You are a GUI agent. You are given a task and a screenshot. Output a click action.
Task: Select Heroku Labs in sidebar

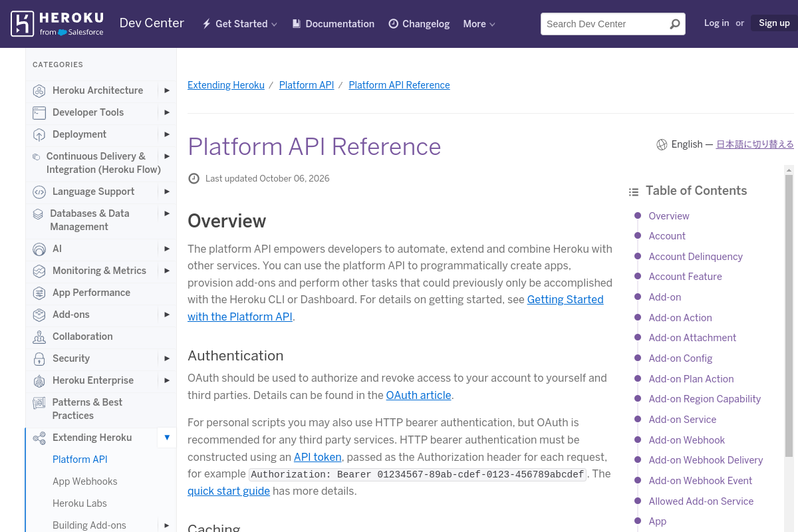coord(80,503)
